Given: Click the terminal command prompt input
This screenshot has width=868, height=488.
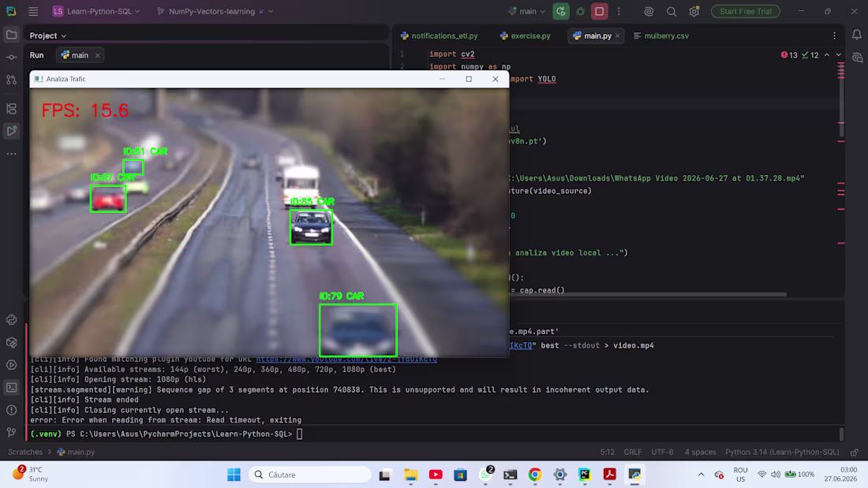Looking at the screenshot, I should tap(300, 434).
